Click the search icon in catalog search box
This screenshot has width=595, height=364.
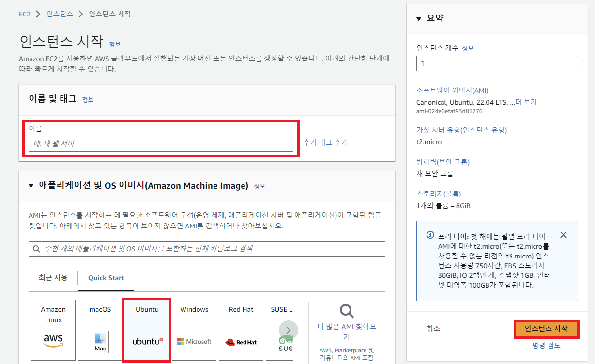point(37,249)
